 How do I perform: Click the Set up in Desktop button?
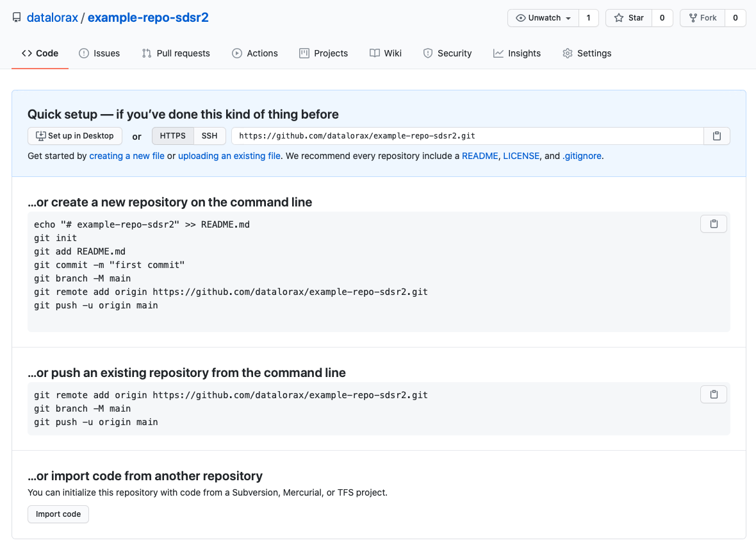coord(75,136)
